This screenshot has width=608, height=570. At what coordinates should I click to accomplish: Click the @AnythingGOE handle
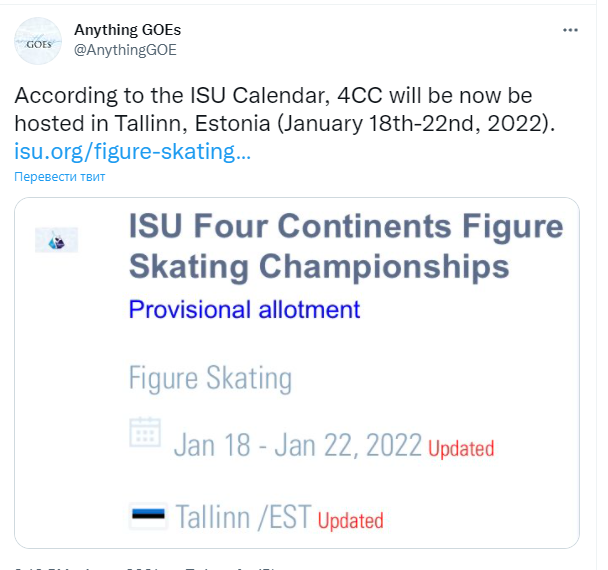pos(125,49)
